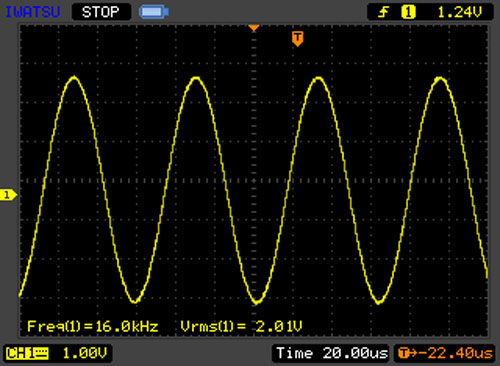Click the orange triangle at top center
Image resolution: width=500 pixels, height=366 pixels.
click(254, 28)
